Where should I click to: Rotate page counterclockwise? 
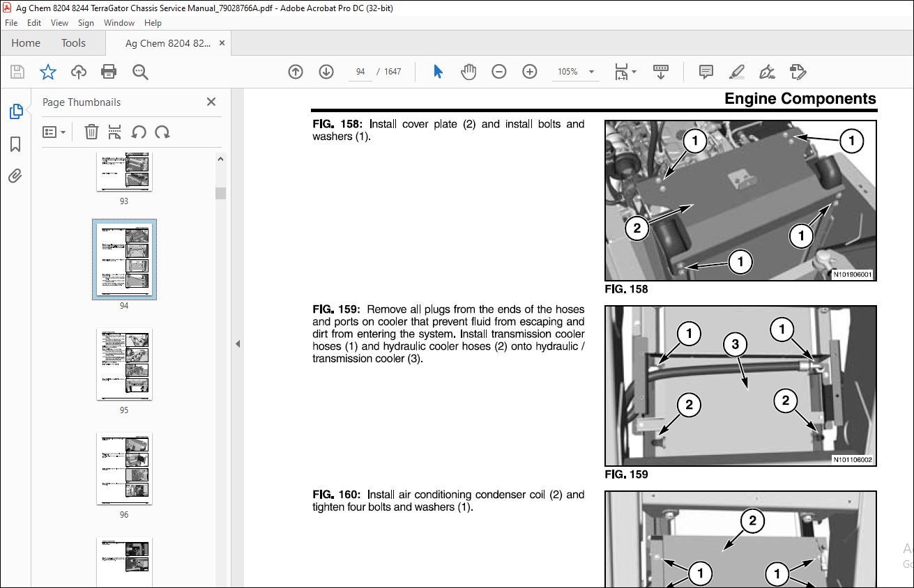pyautogui.click(x=139, y=132)
